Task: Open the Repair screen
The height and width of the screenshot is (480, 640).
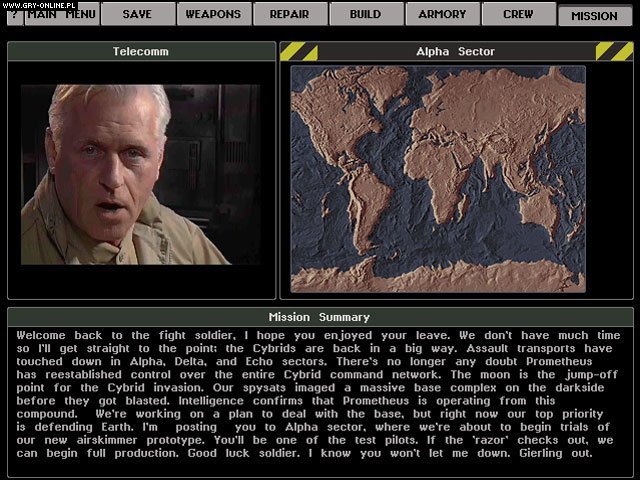Action: point(289,14)
